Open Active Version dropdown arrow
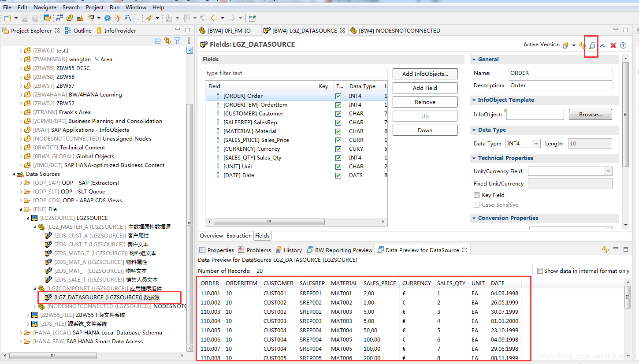Image resolution: width=639 pixels, height=364 pixels. (574, 45)
